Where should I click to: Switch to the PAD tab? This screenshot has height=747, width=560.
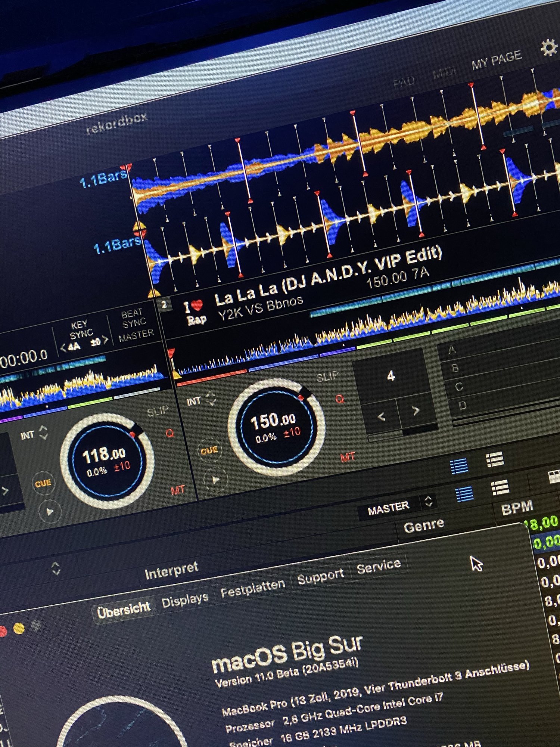[404, 82]
